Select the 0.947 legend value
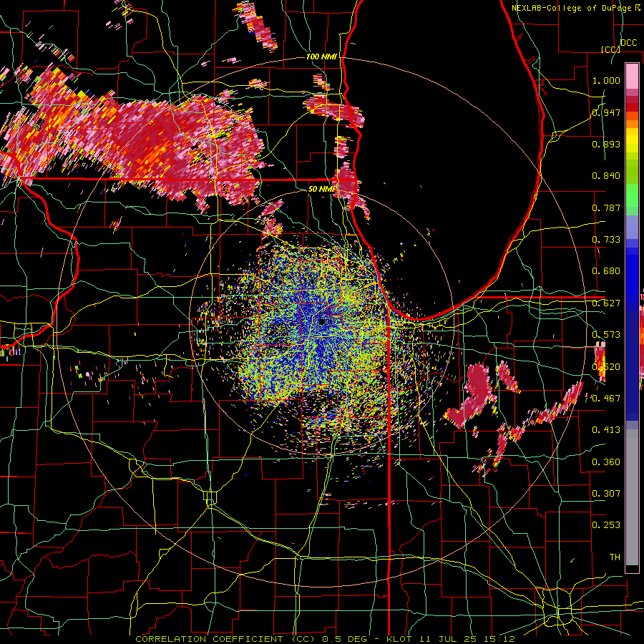This screenshot has width=644, height=644. pos(606,112)
